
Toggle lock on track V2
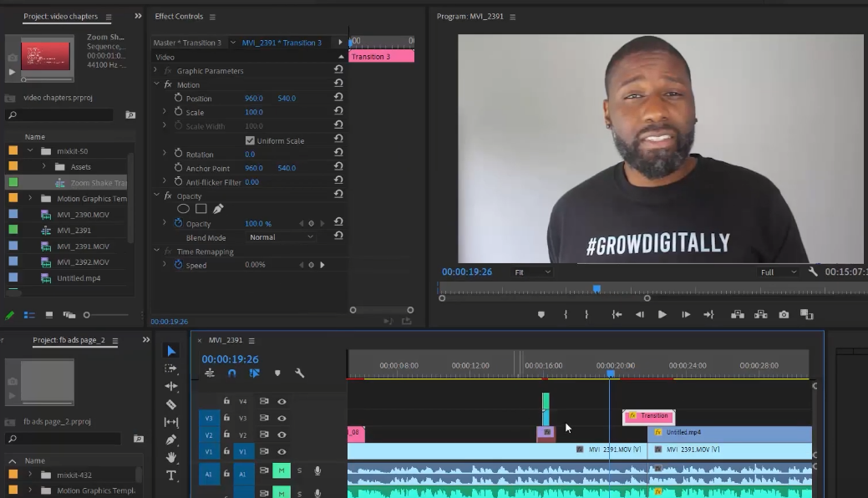(226, 434)
